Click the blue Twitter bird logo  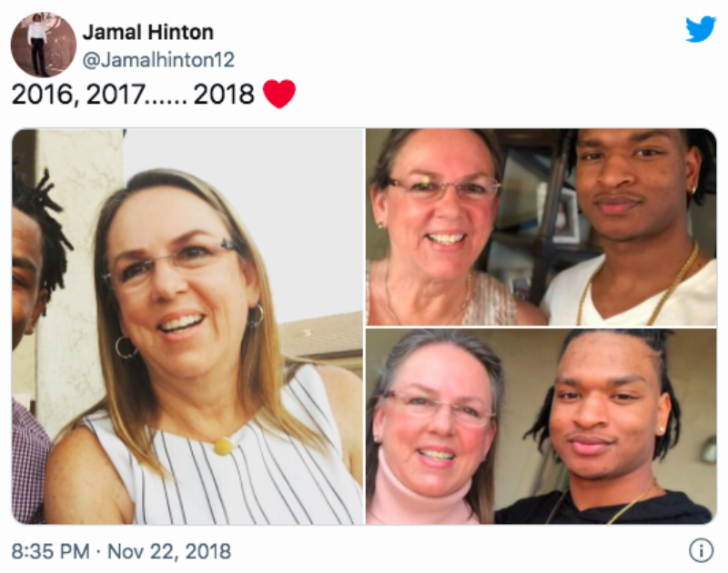click(x=701, y=29)
